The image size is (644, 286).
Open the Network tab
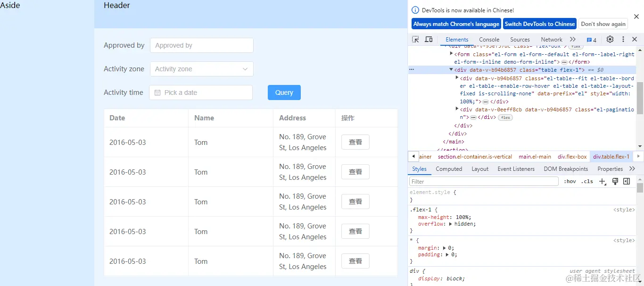pyautogui.click(x=552, y=40)
